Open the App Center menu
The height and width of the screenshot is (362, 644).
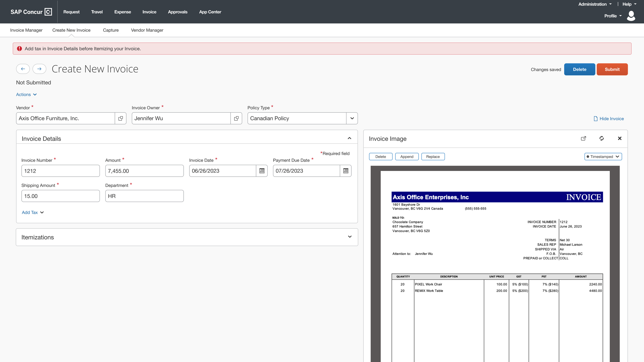pos(210,12)
